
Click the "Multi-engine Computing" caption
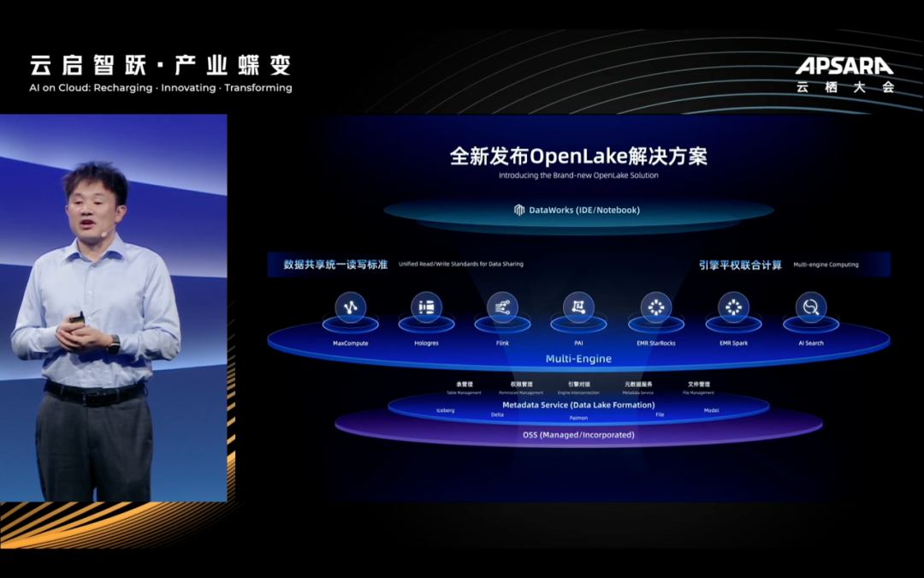pyautogui.click(x=826, y=265)
